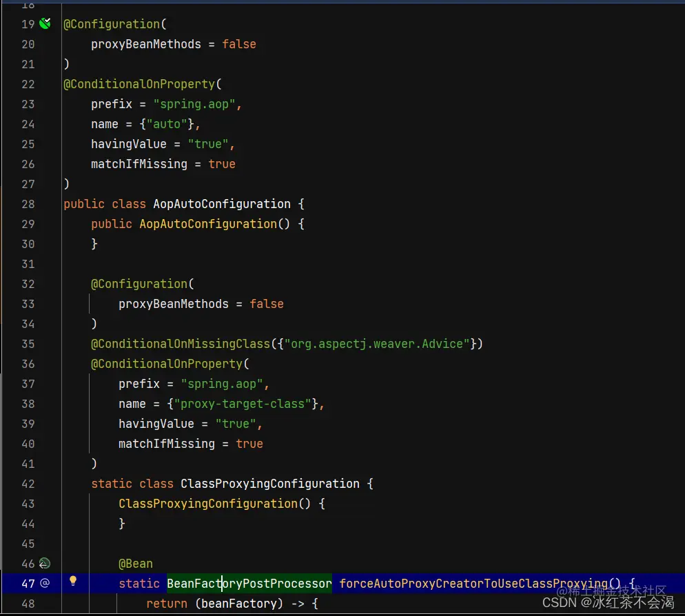This screenshot has height=616, width=685.
Task: Click the "true" havingValue on line 39
Action: pos(236,424)
